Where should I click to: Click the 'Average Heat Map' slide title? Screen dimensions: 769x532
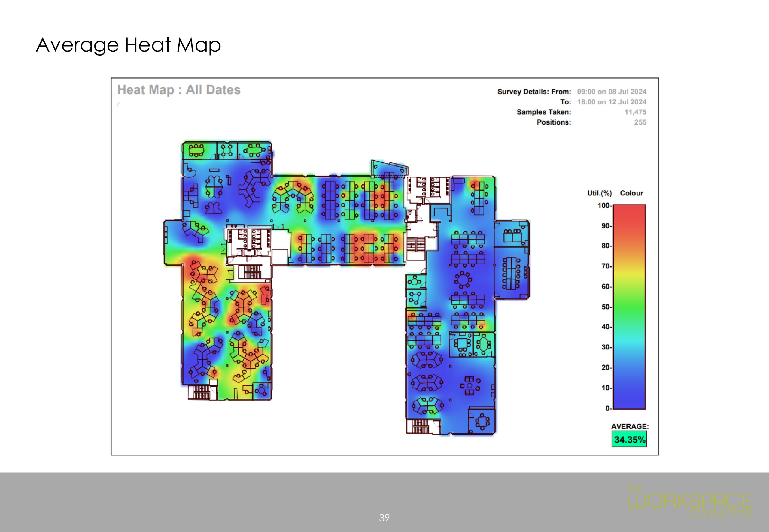click(x=128, y=45)
